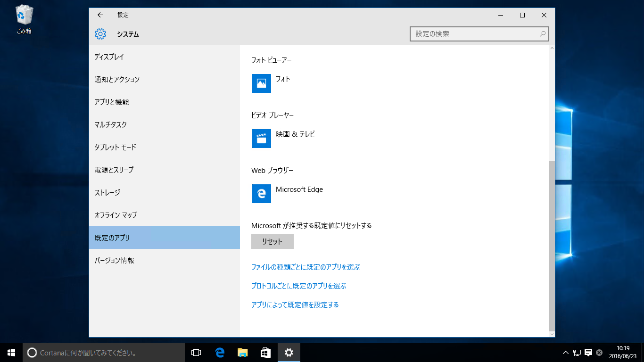Open the Windows Store from the taskbar

pyautogui.click(x=265, y=352)
